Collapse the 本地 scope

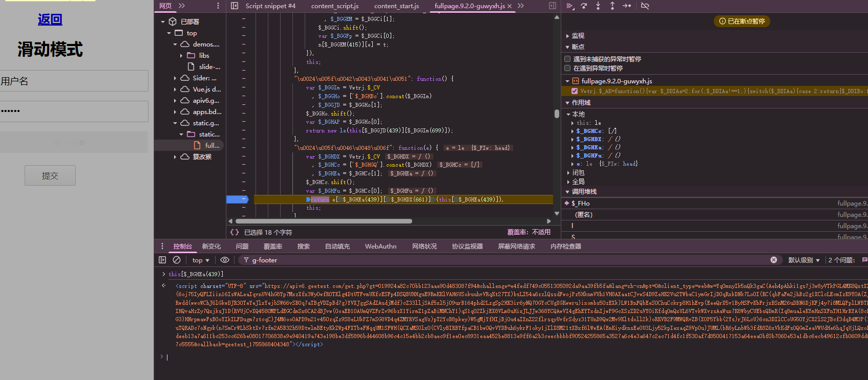[x=568, y=114]
